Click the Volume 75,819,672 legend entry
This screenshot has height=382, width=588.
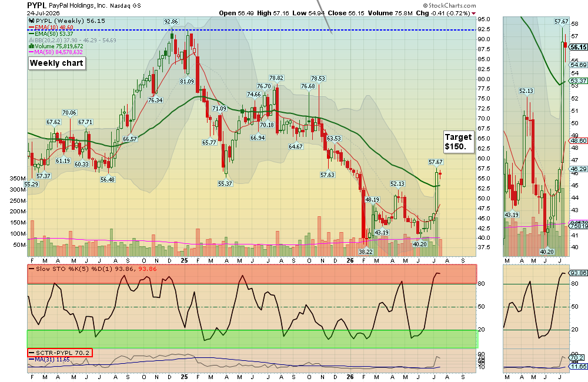(56, 46)
